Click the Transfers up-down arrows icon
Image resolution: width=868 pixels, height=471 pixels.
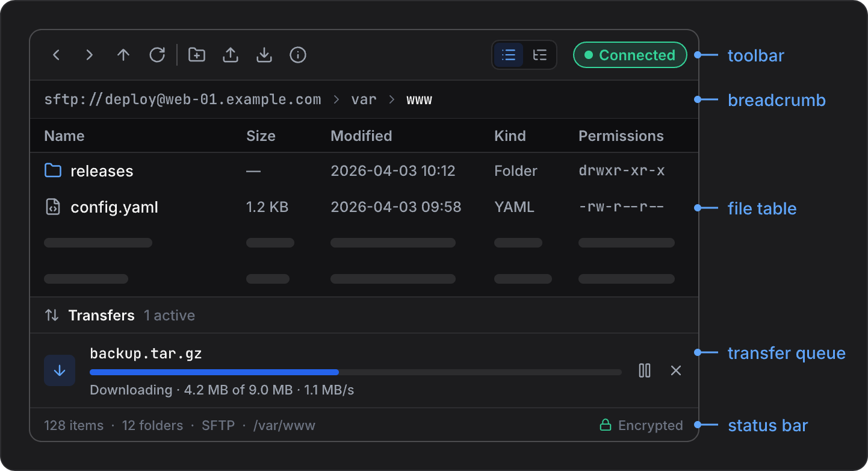(52, 316)
